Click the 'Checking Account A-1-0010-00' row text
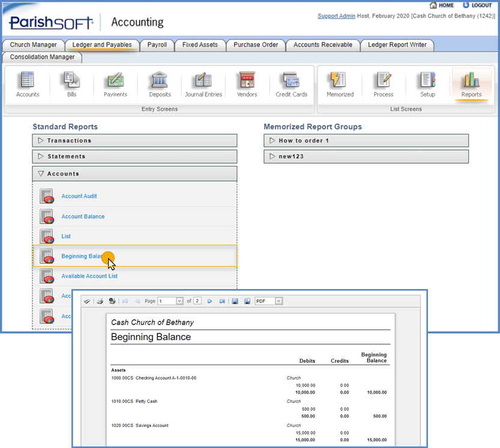This screenshot has width=500, height=448. pos(166,378)
